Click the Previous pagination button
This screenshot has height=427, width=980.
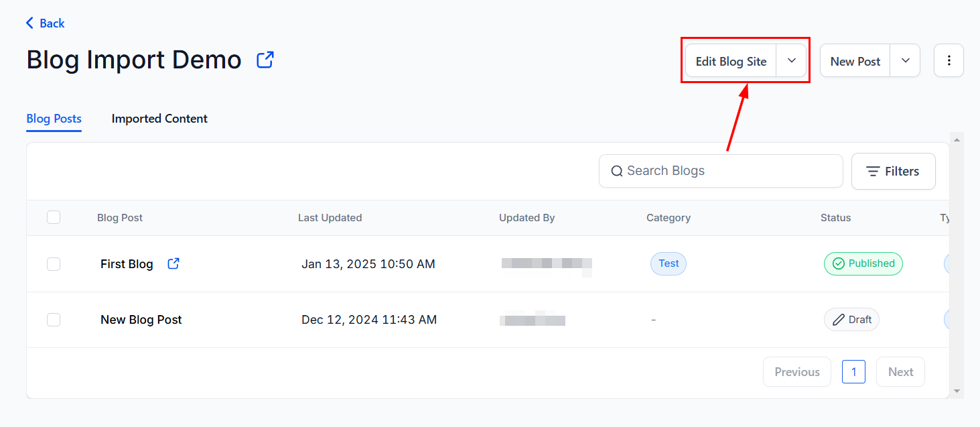tap(797, 372)
